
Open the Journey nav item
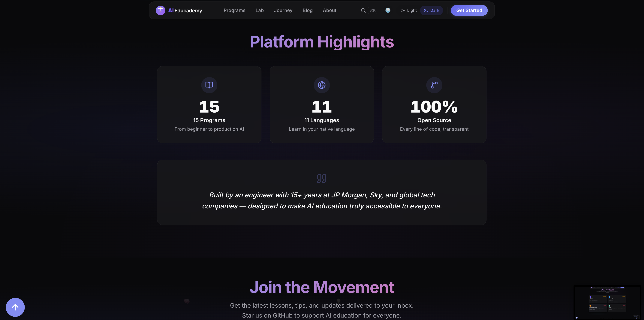[283, 11]
